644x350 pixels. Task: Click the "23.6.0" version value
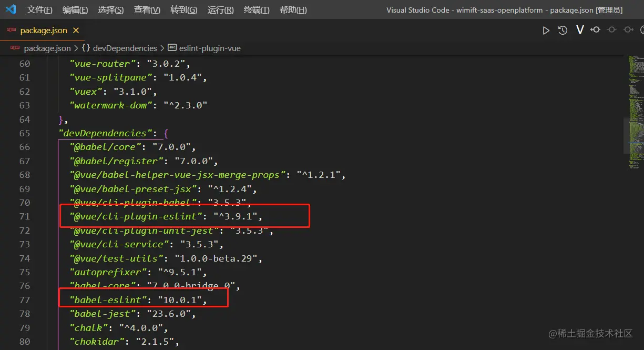(x=169, y=314)
